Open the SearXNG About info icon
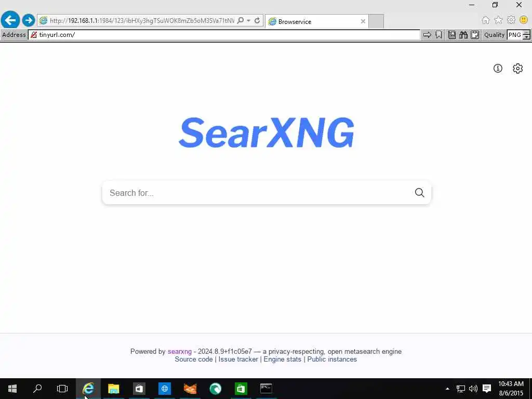 [x=498, y=68]
